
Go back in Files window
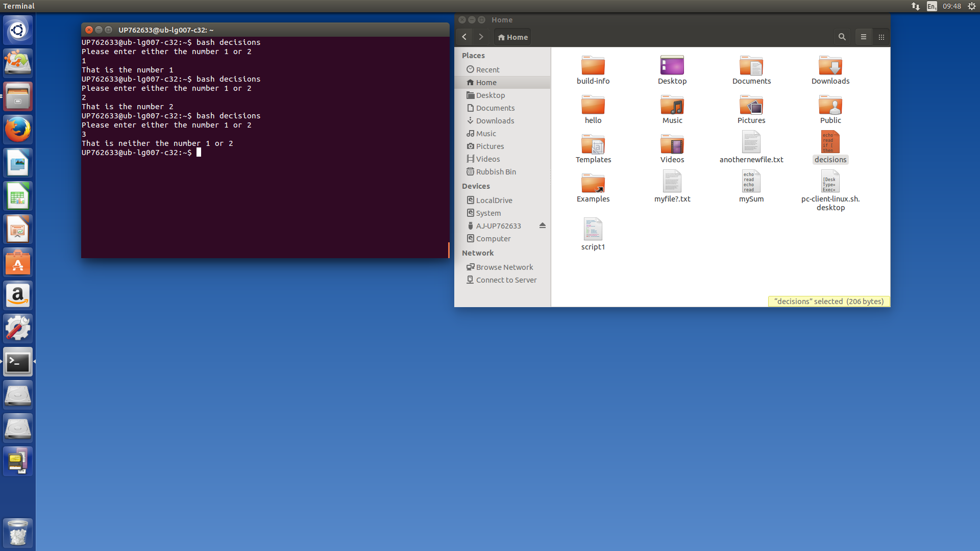coord(464,37)
